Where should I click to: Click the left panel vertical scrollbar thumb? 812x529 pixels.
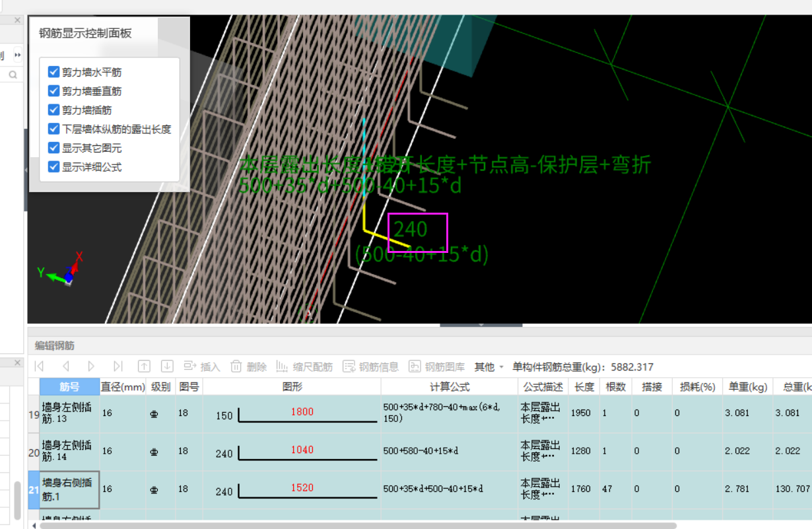click(17, 501)
